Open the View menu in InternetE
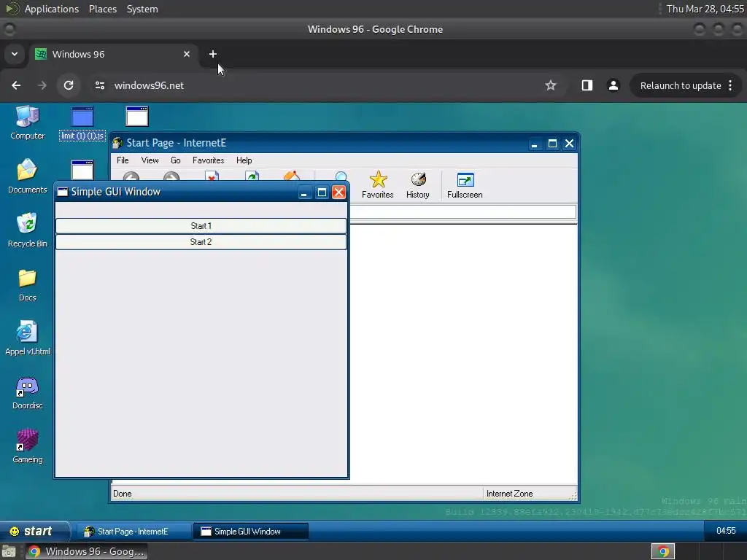The height and width of the screenshot is (560, 747). [x=150, y=160]
